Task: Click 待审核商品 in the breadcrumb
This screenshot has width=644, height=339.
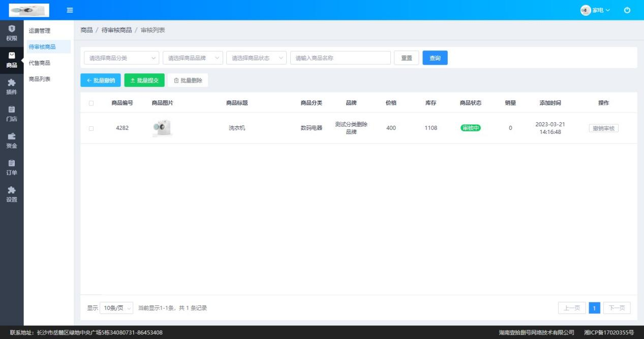Action: pyautogui.click(x=117, y=30)
